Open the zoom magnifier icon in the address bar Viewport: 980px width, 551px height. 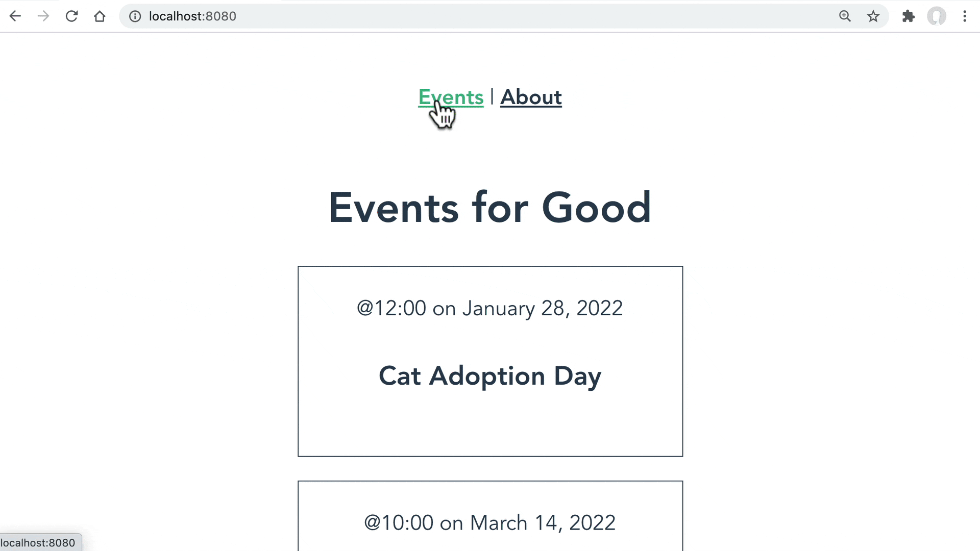[x=845, y=16]
